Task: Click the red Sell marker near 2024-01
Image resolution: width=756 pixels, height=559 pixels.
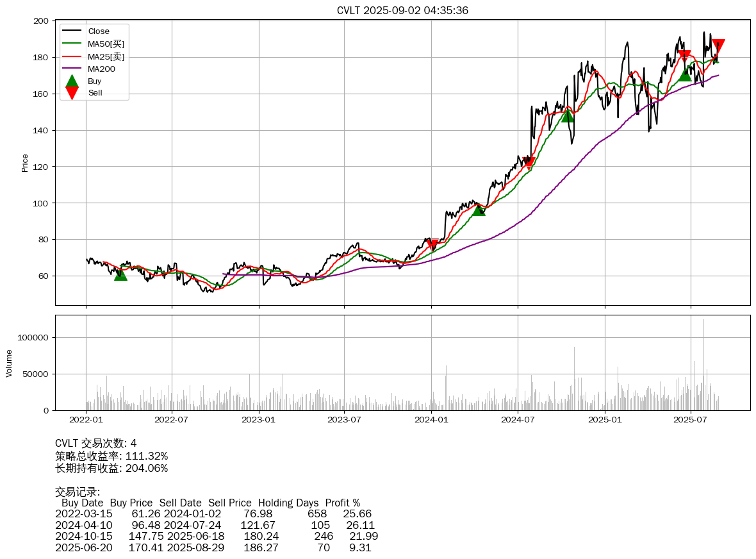Action: [432, 244]
